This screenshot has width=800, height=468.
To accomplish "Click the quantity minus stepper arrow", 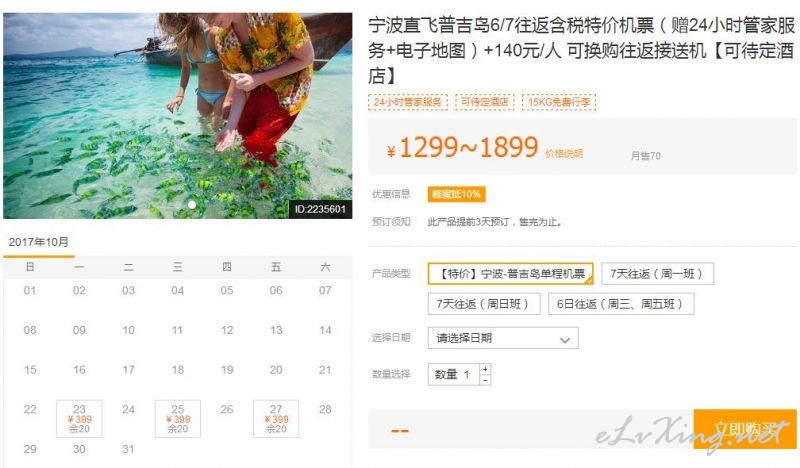I will pos(485,380).
